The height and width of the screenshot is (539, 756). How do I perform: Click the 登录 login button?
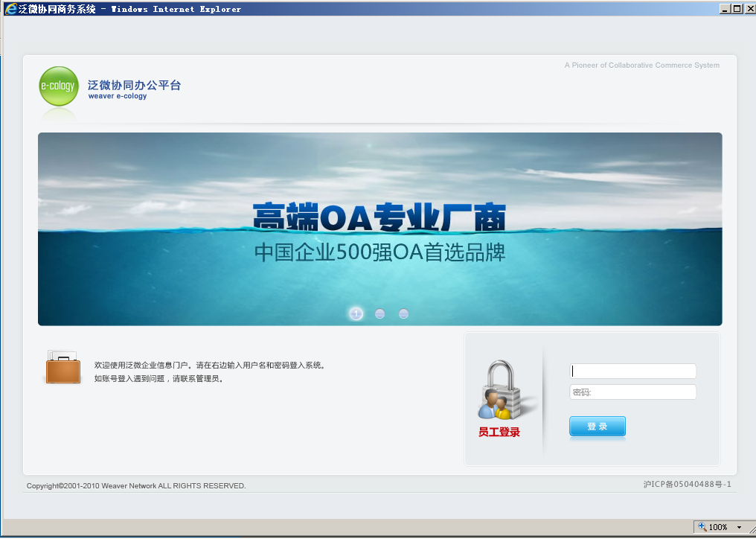coord(598,426)
